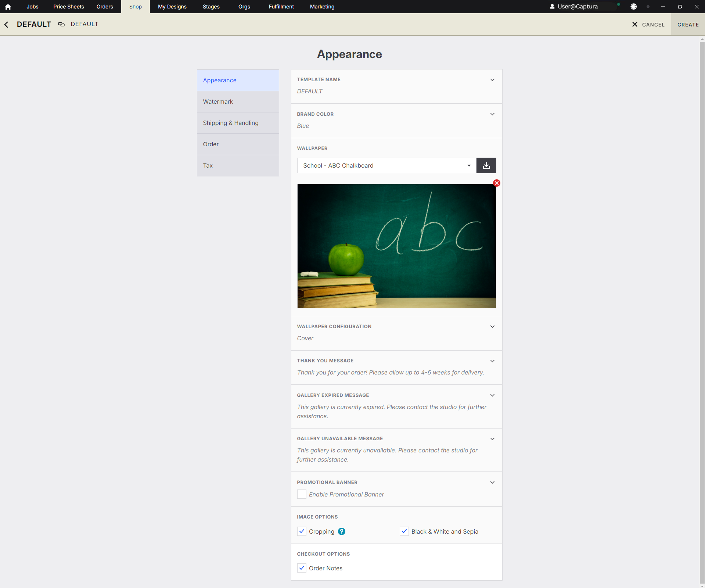Click the Home icon in top bar
Image resolution: width=705 pixels, height=588 pixels.
point(8,7)
